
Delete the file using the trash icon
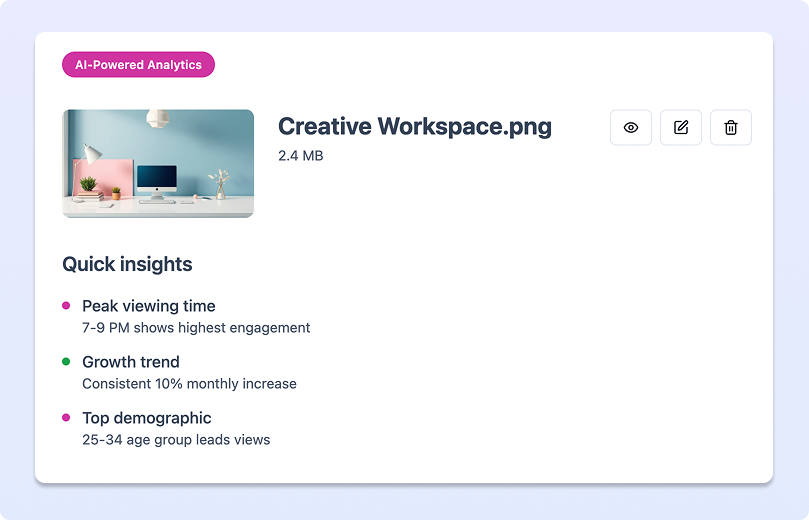(x=731, y=128)
